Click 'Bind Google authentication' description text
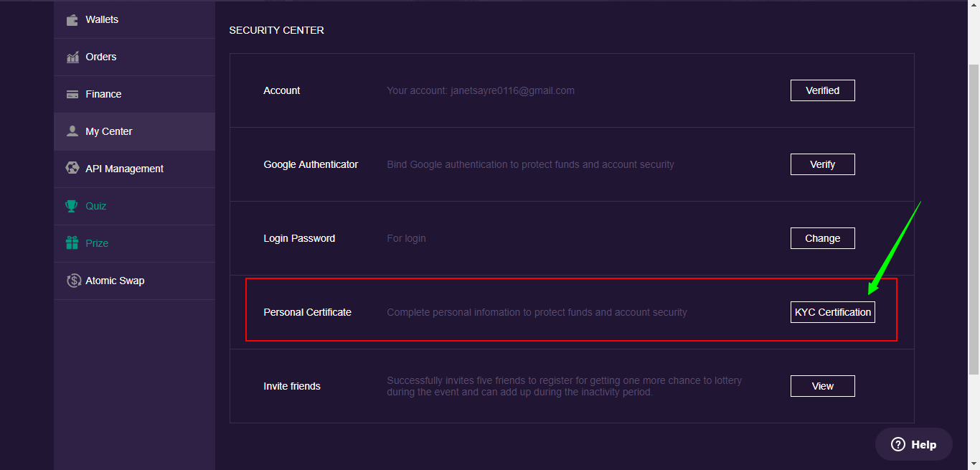 tap(530, 164)
